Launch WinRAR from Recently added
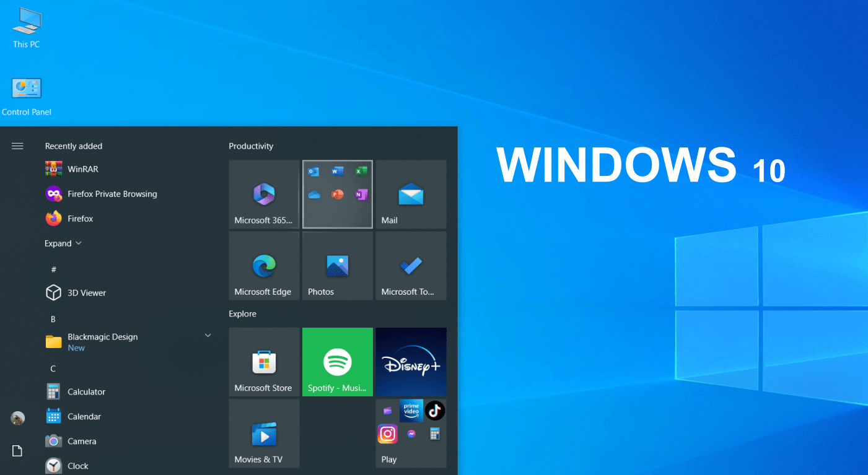The image size is (868, 475). 129,169
